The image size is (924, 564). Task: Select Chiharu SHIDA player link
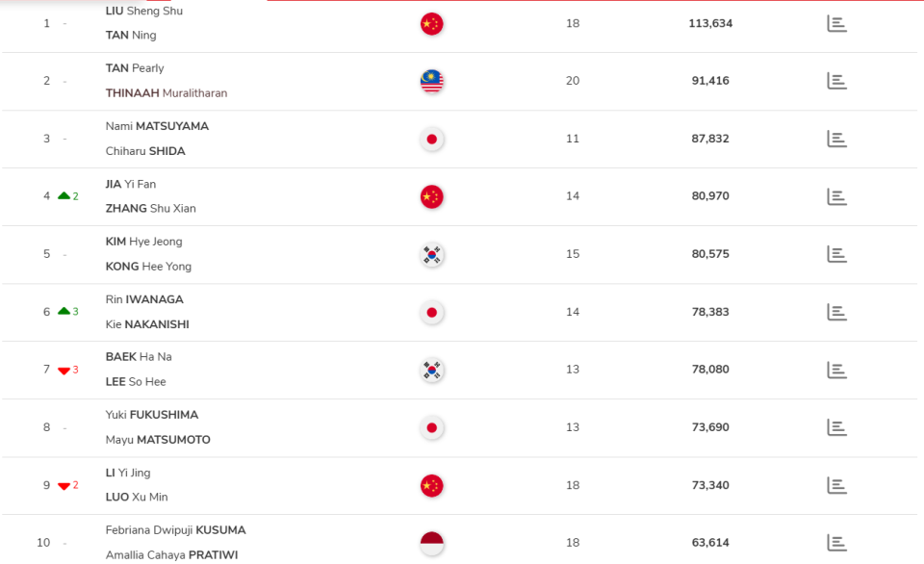[145, 151]
